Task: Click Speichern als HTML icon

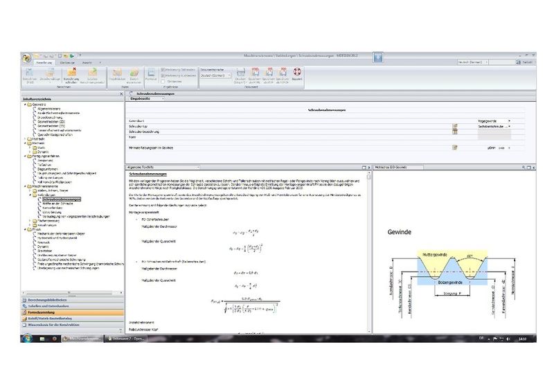Action: click(255, 75)
